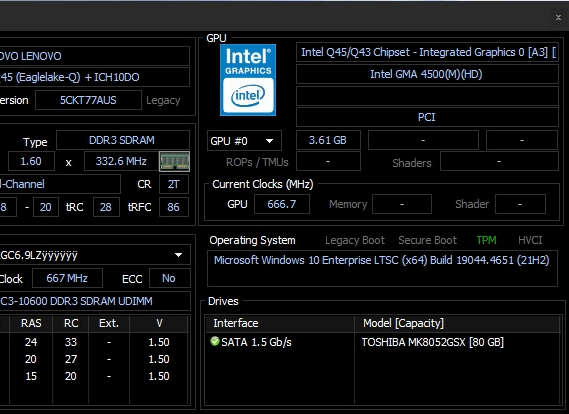The height and width of the screenshot is (414, 569).
Task: Click the Legacy Boot indicator
Action: point(355,240)
